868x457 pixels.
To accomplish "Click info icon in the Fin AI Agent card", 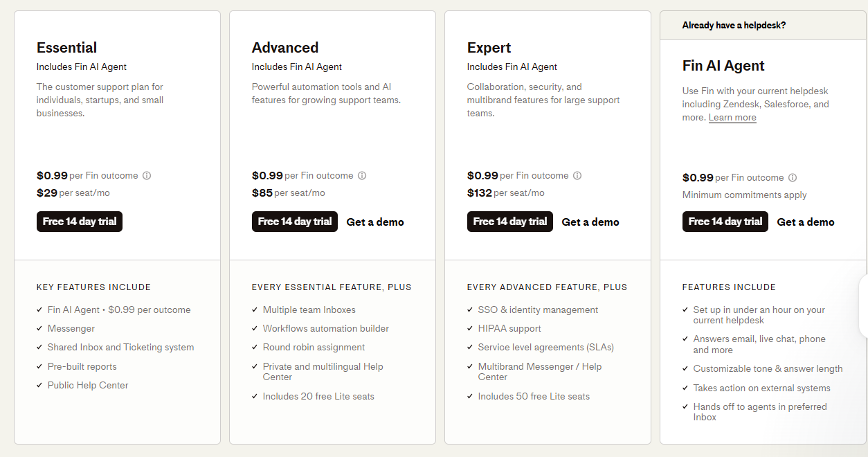I will click(793, 178).
